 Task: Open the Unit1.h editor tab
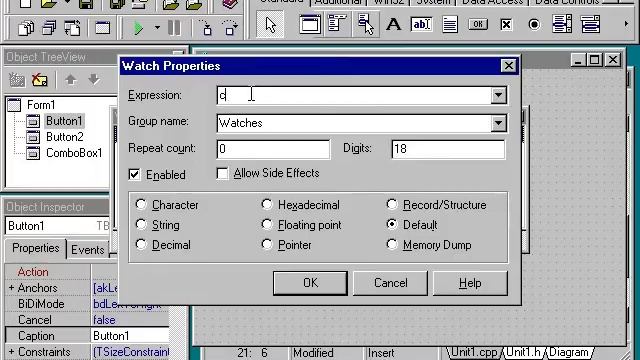tap(524, 352)
